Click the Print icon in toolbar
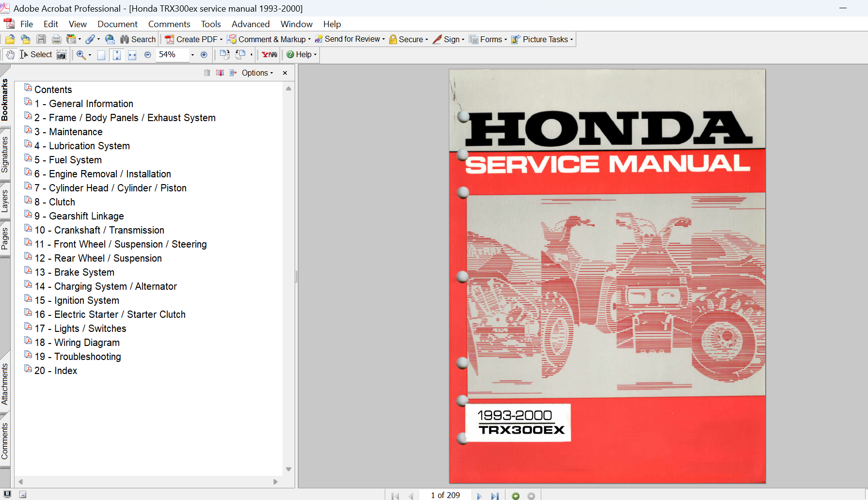 [x=57, y=39]
